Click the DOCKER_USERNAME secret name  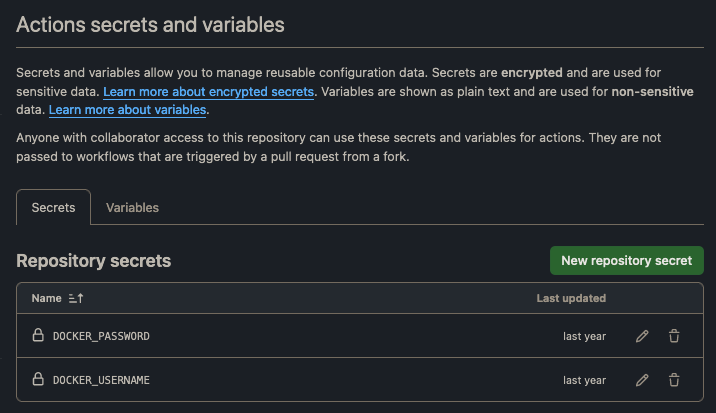click(101, 380)
